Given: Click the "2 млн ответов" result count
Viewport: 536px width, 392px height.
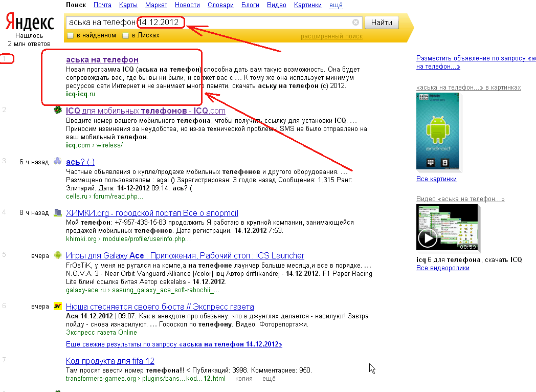Looking at the screenshot, I should (29, 44).
